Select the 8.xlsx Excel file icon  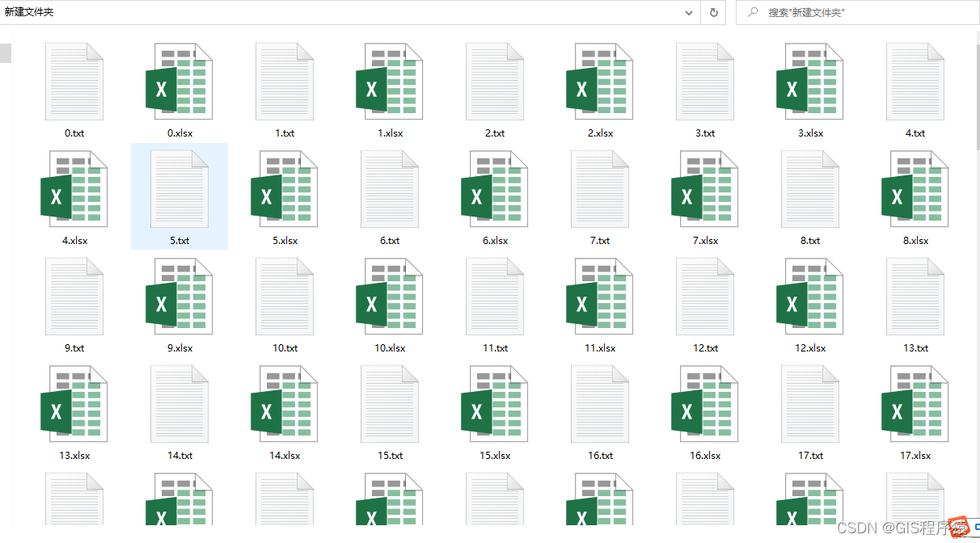[x=915, y=189]
